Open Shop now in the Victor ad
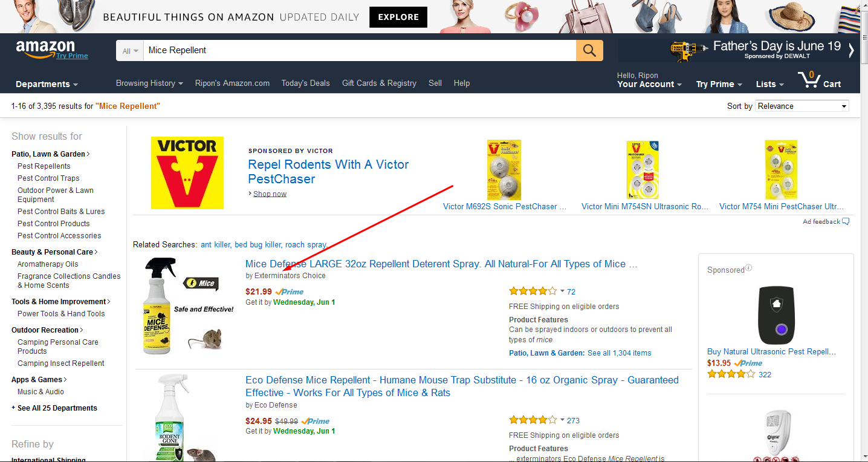Viewport: 868px width, 462px height. point(269,194)
